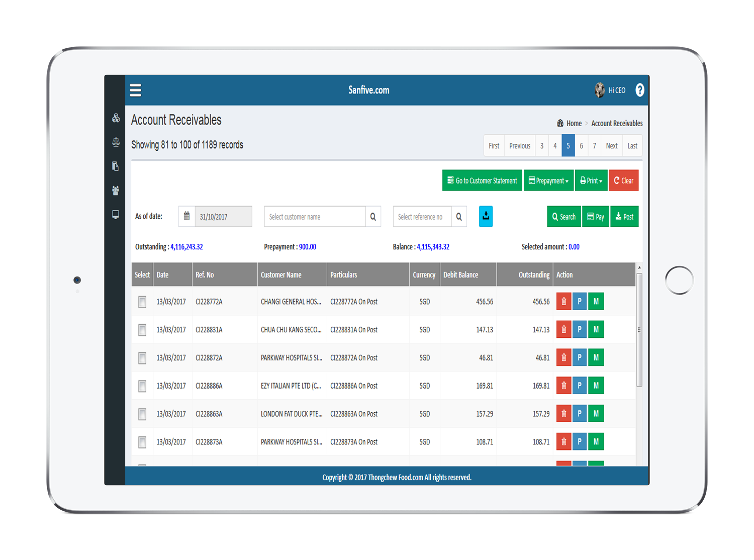Select checkbox for row CI228872A
Viewport: 754px width, 560px height.
click(x=142, y=358)
